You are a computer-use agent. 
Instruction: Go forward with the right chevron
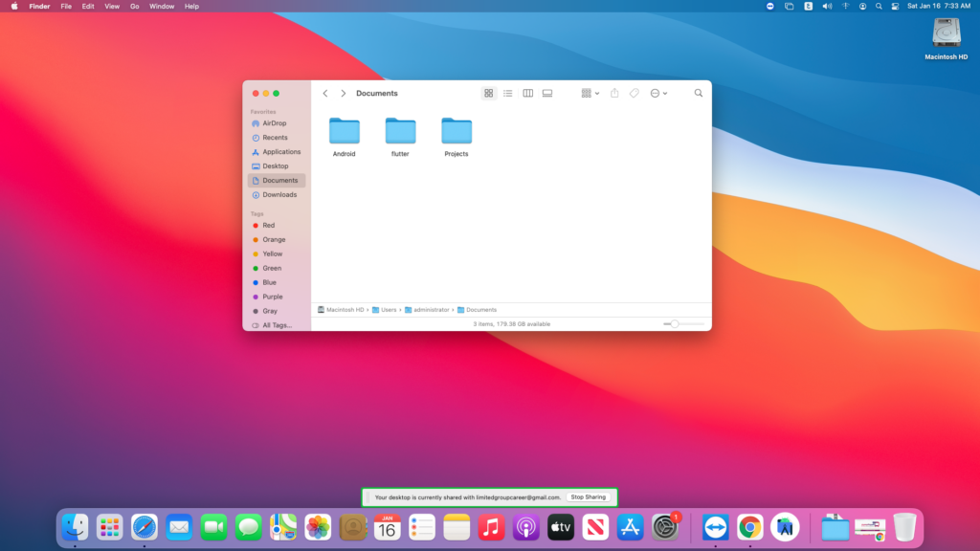click(x=344, y=93)
